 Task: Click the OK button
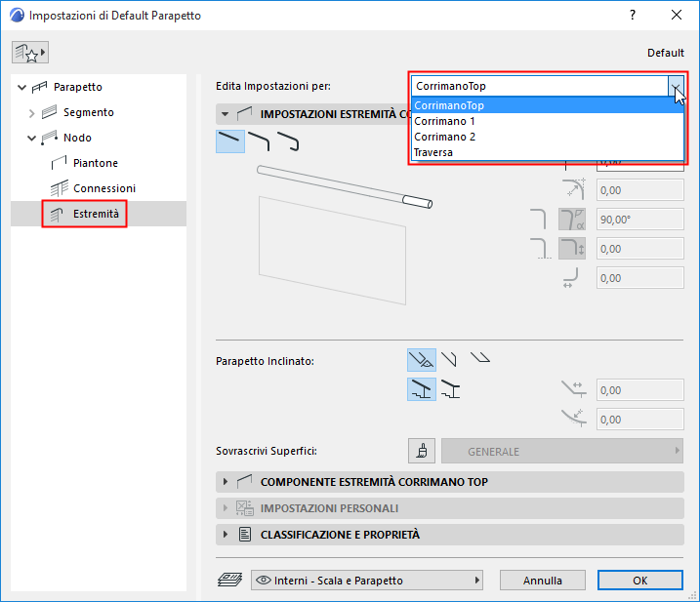pos(640,581)
